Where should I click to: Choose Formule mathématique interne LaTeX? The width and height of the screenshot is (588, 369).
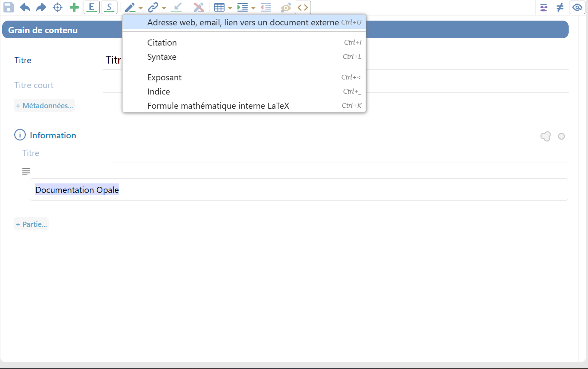[218, 106]
